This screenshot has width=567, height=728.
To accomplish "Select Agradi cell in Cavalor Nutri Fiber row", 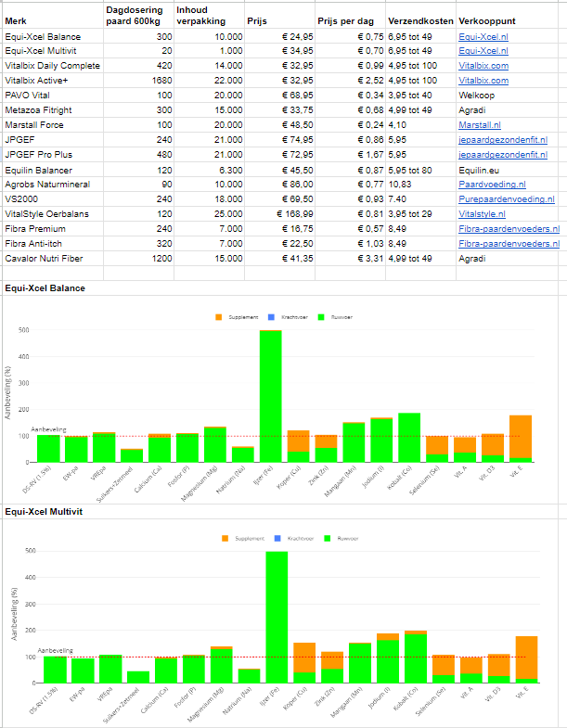I will point(507,259).
